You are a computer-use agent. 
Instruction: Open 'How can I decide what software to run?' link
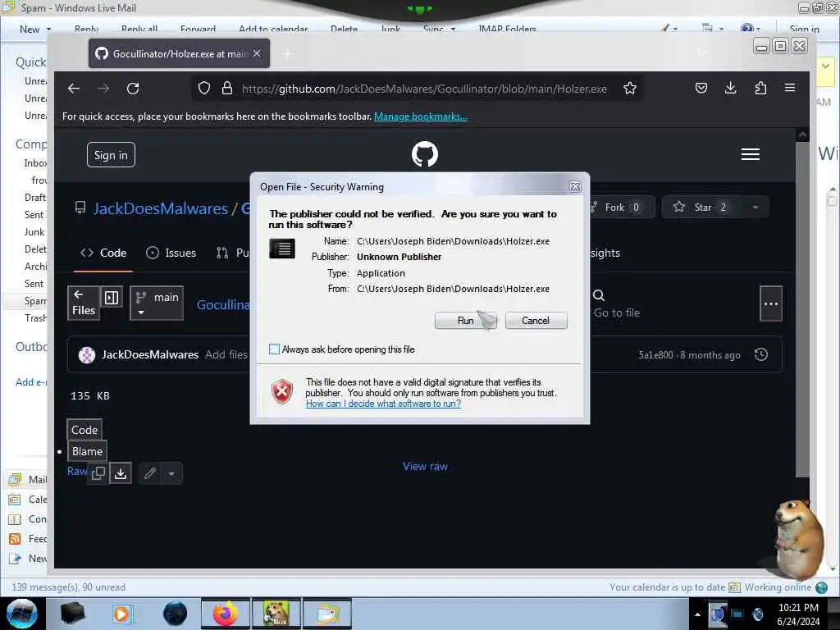pos(383,404)
